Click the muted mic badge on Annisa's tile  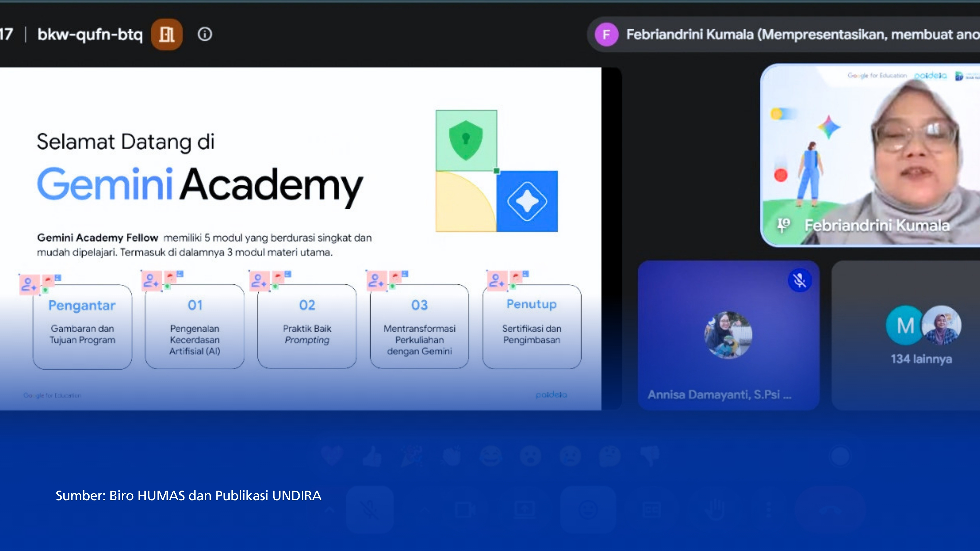[x=800, y=280]
